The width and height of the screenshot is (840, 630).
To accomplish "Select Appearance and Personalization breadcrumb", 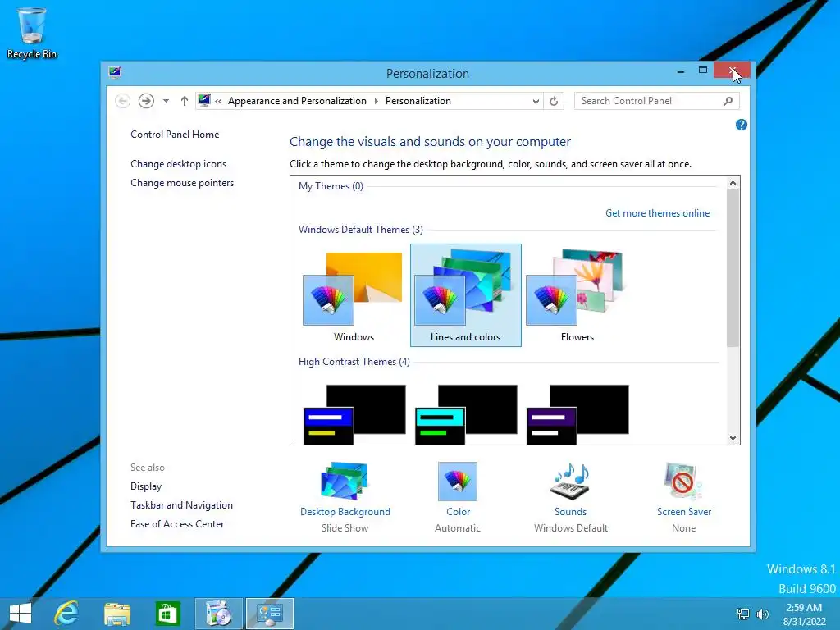I will coord(297,101).
